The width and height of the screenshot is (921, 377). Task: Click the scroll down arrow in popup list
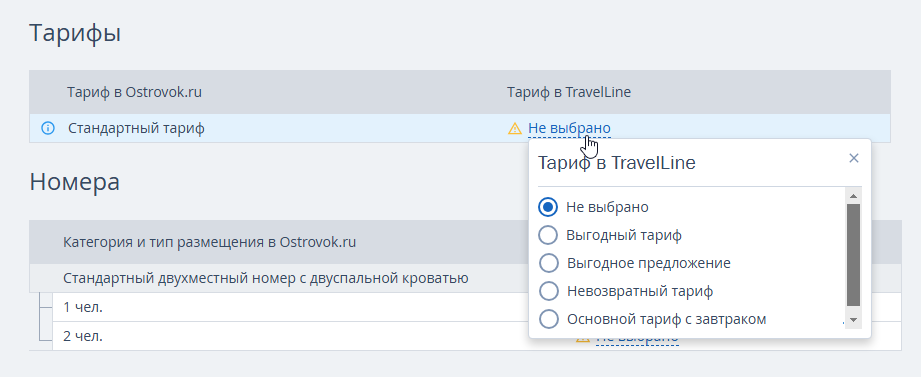click(x=853, y=320)
